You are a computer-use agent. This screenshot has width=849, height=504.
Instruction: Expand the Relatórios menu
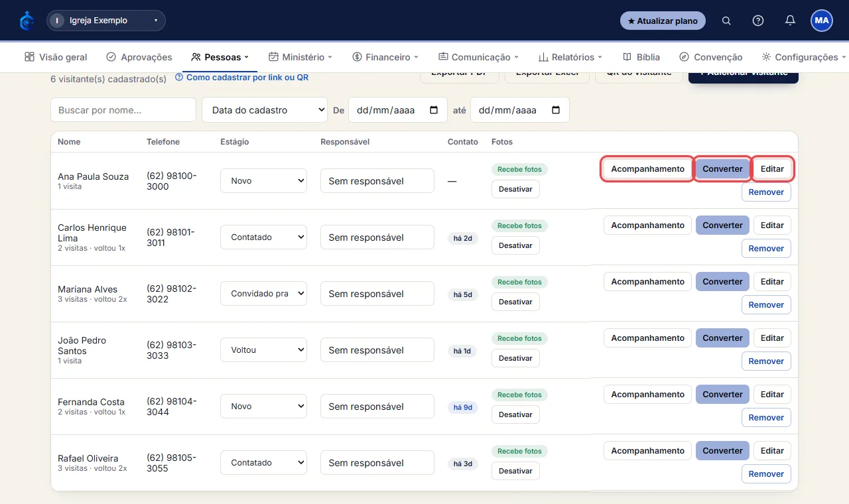(570, 57)
